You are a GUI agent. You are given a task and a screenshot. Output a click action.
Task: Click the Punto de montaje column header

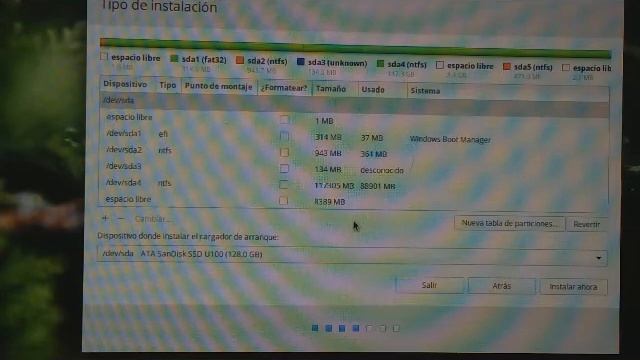(x=218, y=86)
